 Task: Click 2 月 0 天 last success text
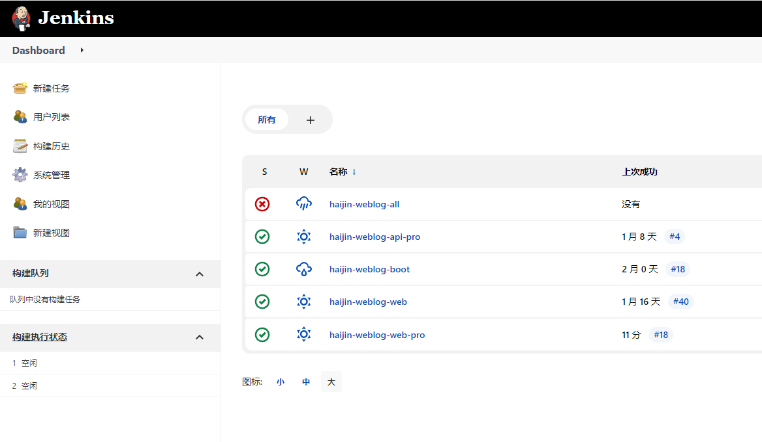click(640, 270)
